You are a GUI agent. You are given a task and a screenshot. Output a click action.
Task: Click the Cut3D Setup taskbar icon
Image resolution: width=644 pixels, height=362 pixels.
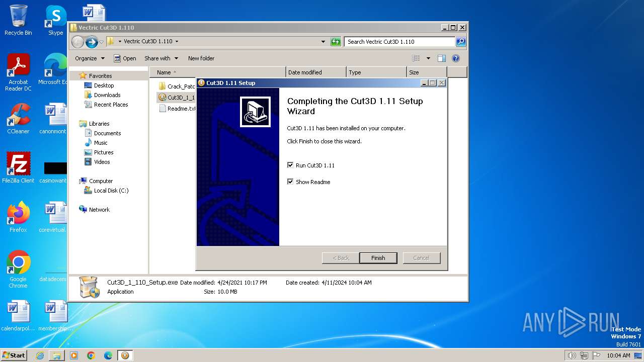[125, 355]
